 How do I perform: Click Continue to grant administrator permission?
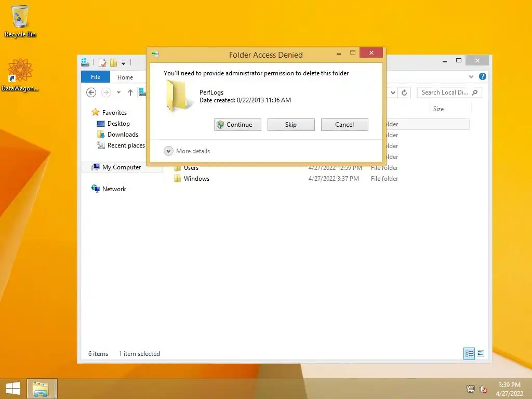tap(237, 125)
